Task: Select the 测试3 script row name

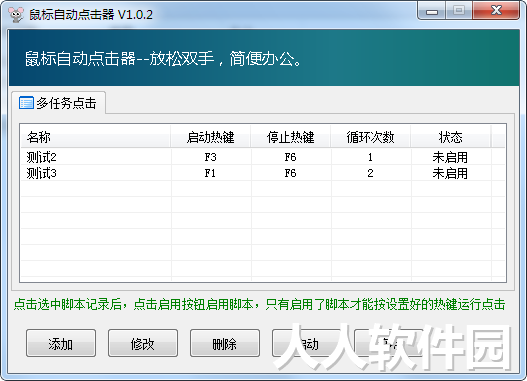Action: 42,173
